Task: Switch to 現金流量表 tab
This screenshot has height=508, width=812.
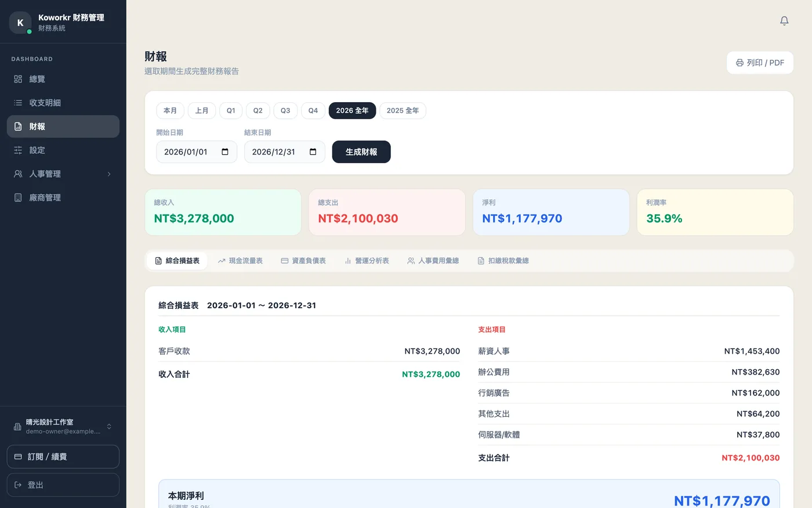Action: click(x=240, y=261)
